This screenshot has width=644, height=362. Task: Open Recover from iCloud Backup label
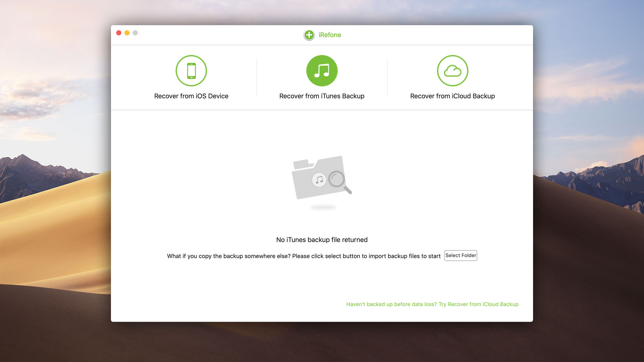tap(453, 96)
